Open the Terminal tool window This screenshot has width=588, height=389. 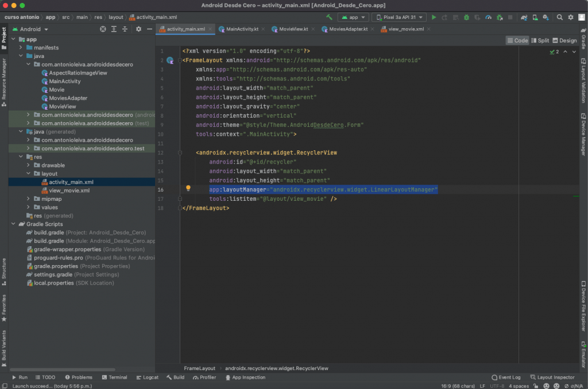(114, 378)
